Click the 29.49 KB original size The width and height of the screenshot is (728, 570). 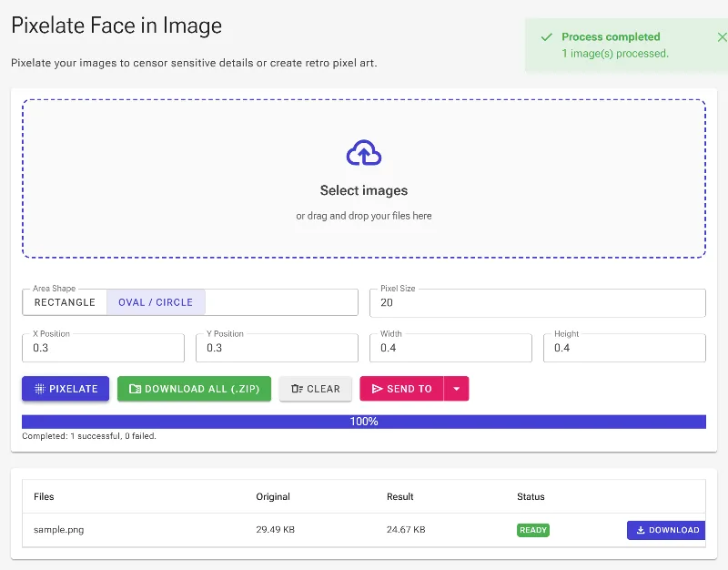pos(276,530)
